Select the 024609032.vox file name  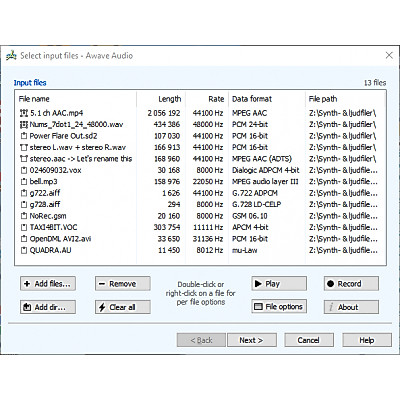coord(55,170)
